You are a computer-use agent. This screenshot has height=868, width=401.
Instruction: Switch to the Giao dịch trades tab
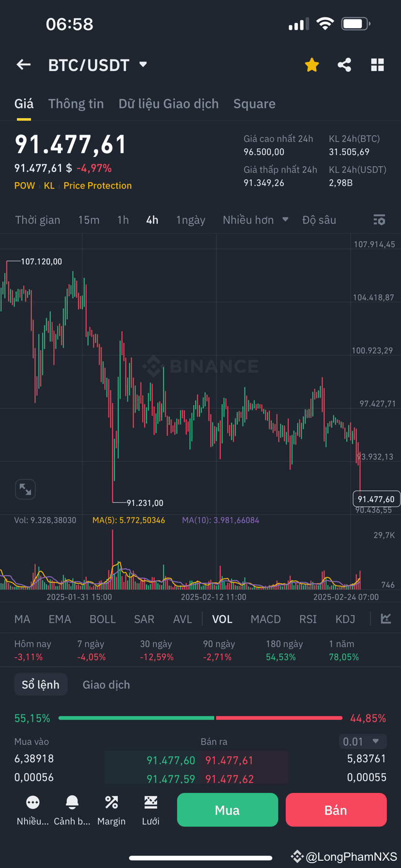point(106,684)
